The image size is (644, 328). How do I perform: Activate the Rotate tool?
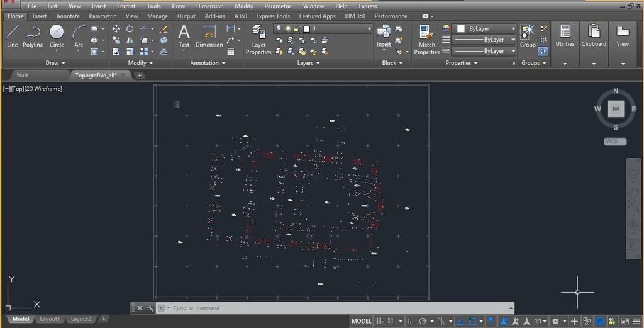coord(130,29)
